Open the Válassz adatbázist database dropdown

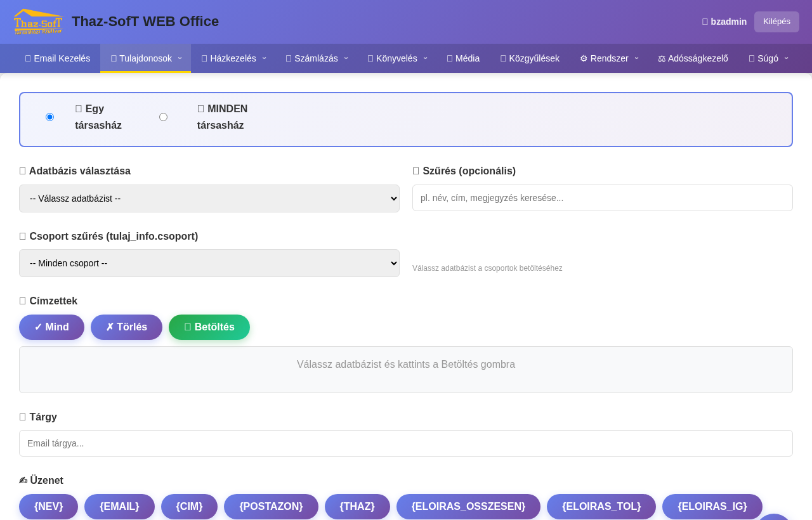click(x=209, y=198)
